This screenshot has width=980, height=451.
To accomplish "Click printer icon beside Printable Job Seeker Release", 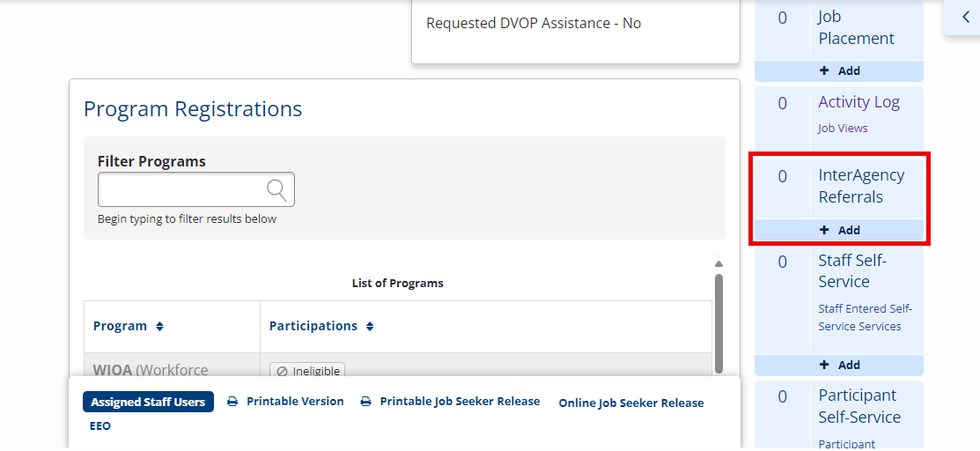I will (x=365, y=402).
